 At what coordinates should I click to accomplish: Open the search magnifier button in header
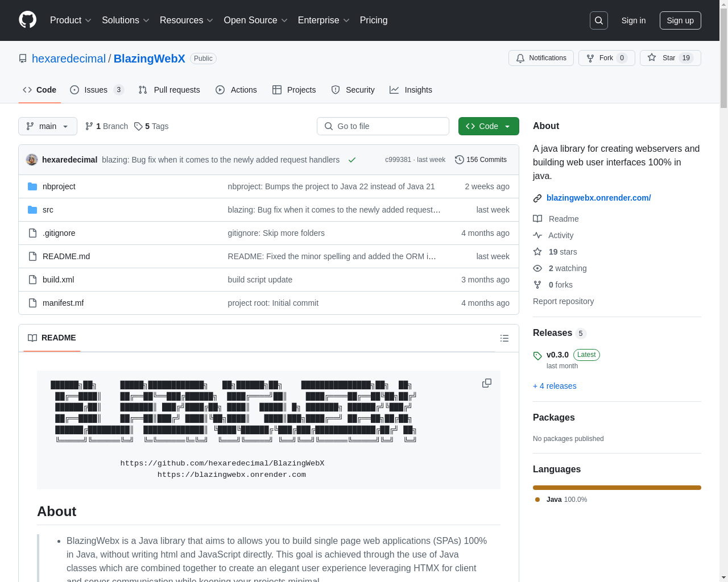[x=599, y=20]
